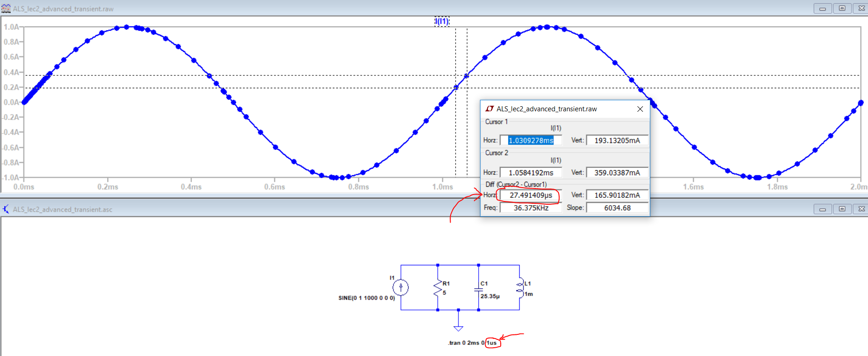Click the Cursor 2 Vert value field

[617, 172]
